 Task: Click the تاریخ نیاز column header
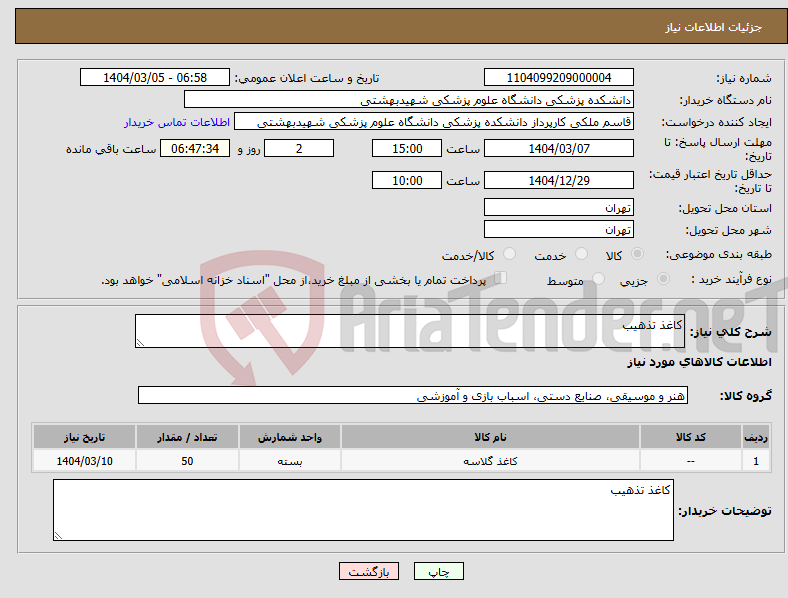(x=84, y=437)
